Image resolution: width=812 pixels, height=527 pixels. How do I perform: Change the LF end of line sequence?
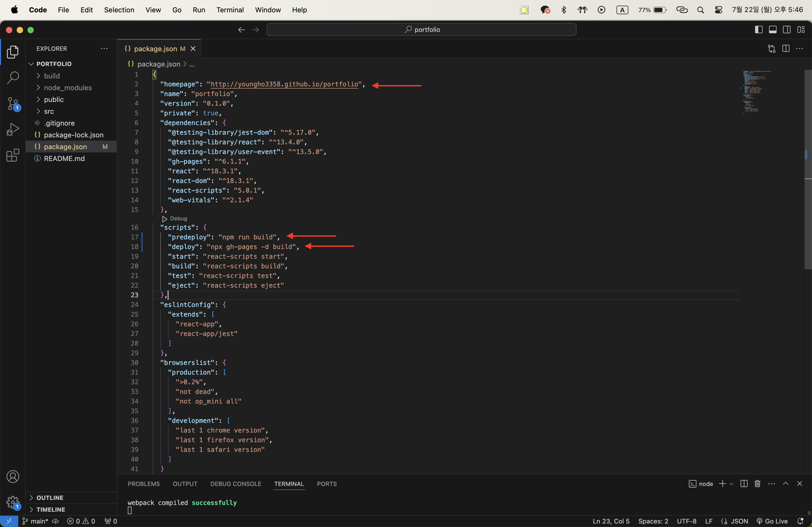709,521
